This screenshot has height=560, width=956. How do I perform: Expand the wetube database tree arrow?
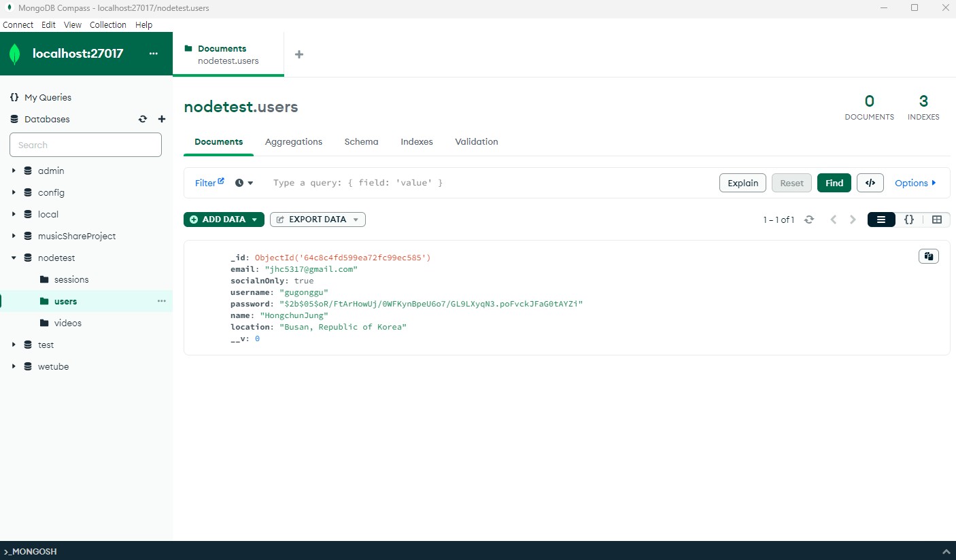(x=14, y=366)
